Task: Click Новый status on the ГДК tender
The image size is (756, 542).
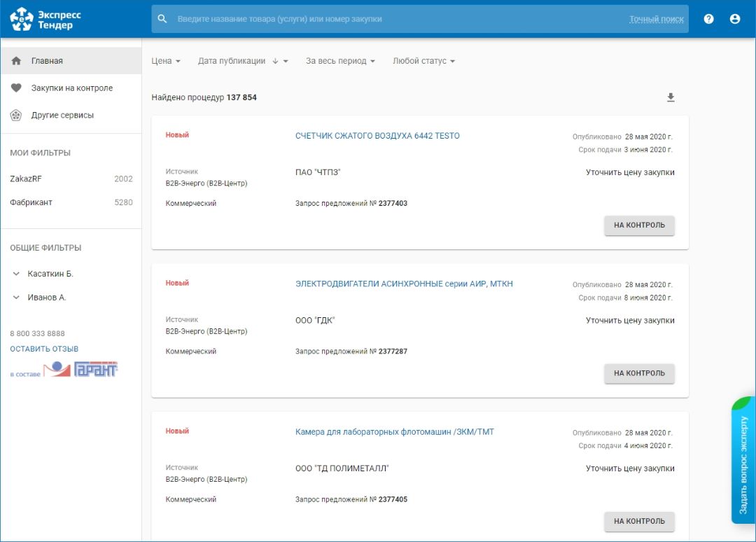Action: [177, 283]
